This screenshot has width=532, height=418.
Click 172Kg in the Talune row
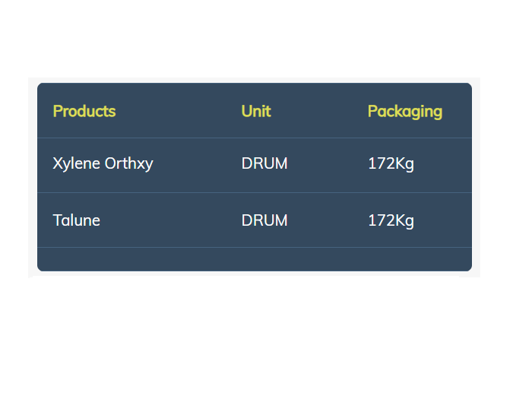pos(391,221)
